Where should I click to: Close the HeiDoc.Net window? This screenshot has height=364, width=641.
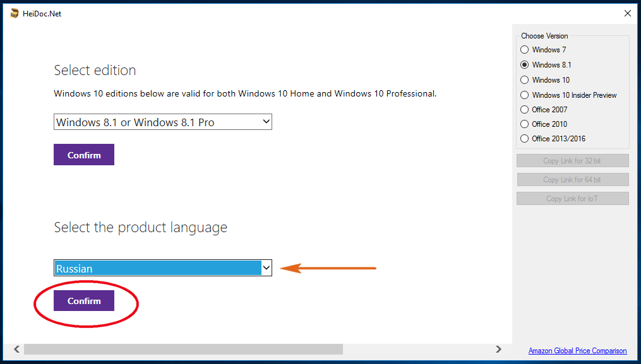627,13
